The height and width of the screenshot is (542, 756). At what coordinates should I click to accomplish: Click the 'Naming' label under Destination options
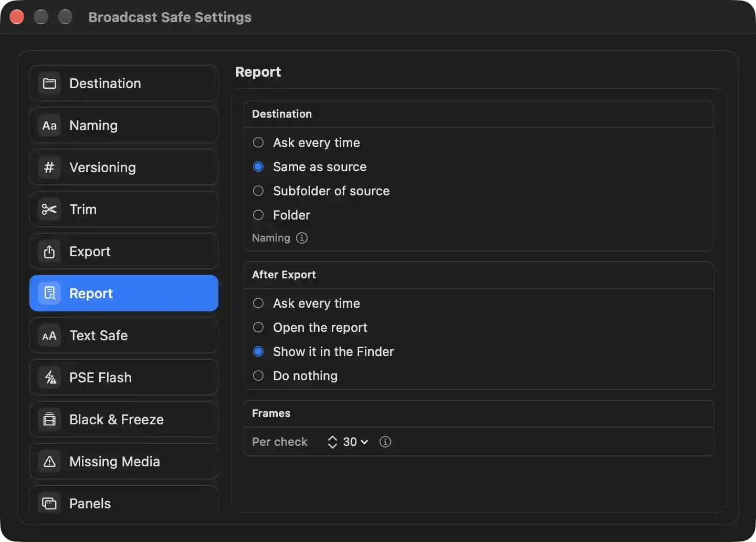tap(271, 238)
